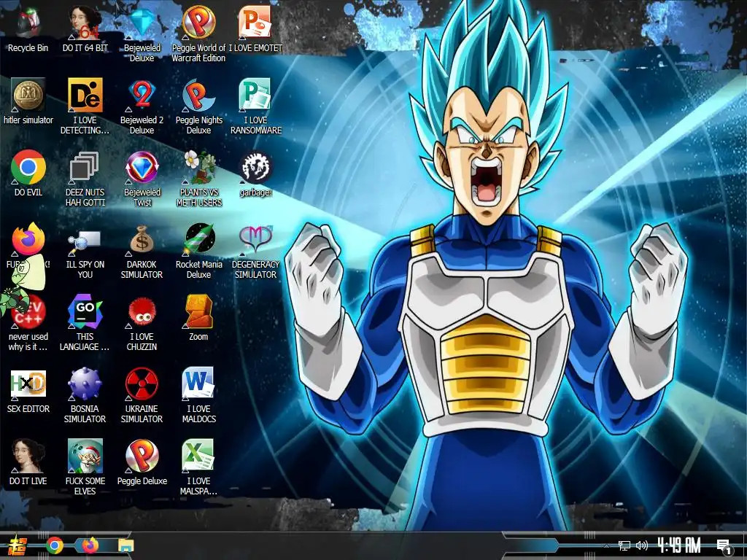Open the DEGENERACY SIMULATOR shortcut
Screen dimensions: 747x560
(x=255, y=251)
